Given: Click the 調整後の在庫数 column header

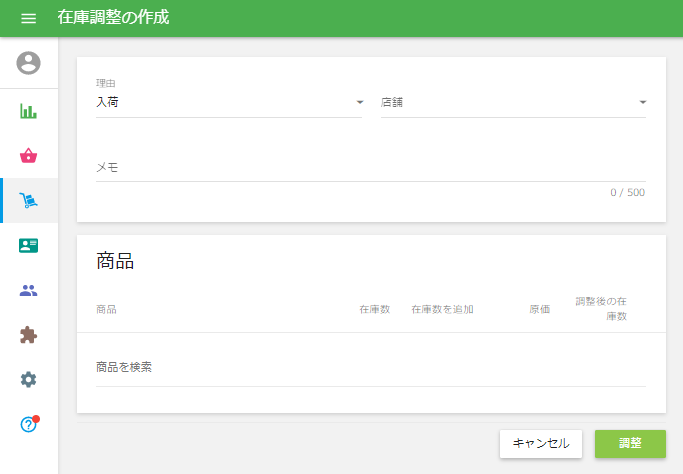Looking at the screenshot, I should pyautogui.click(x=601, y=308).
